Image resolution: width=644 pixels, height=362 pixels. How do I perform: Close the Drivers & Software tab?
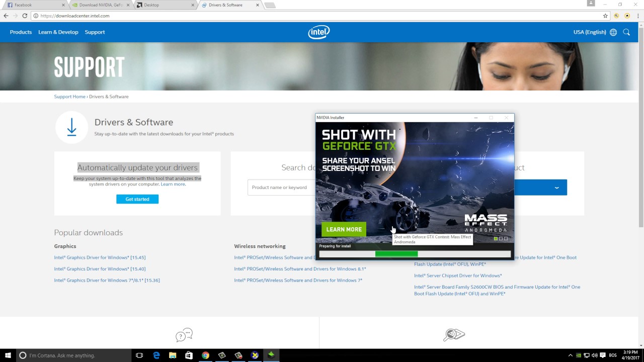coord(258,5)
